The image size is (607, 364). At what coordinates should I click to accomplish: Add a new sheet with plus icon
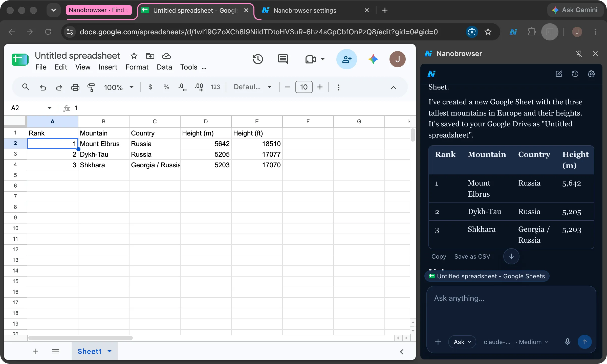click(x=35, y=351)
